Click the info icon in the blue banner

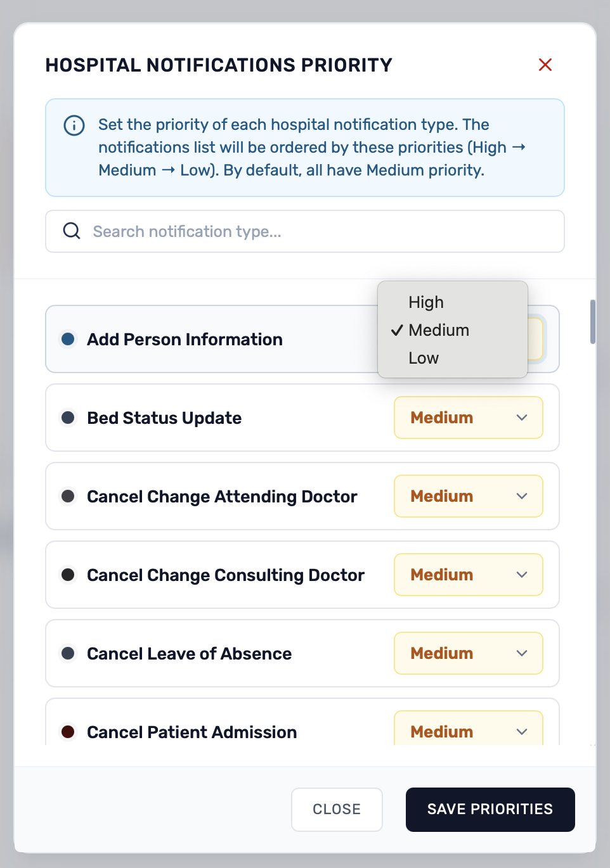pyautogui.click(x=74, y=125)
